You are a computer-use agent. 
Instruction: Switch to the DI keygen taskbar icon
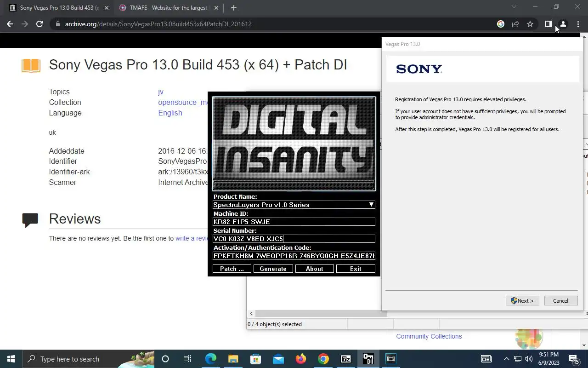[x=368, y=359]
